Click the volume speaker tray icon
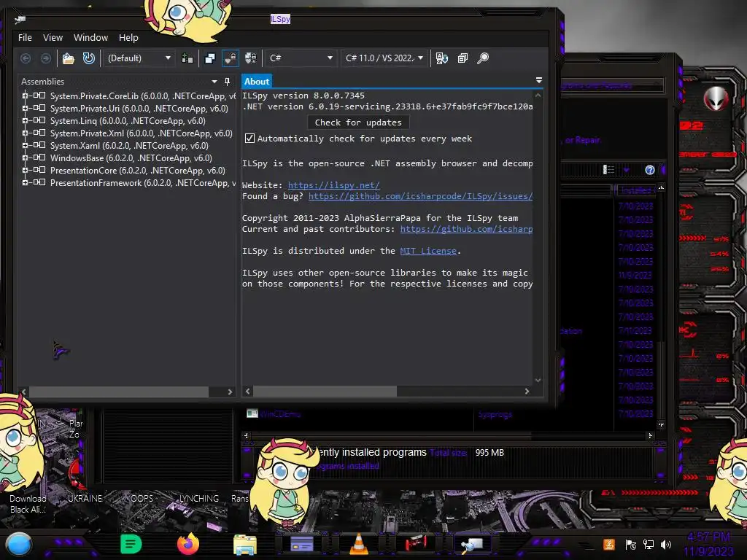Image resolution: width=747 pixels, height=560 pixels. (x=666, y=544)
